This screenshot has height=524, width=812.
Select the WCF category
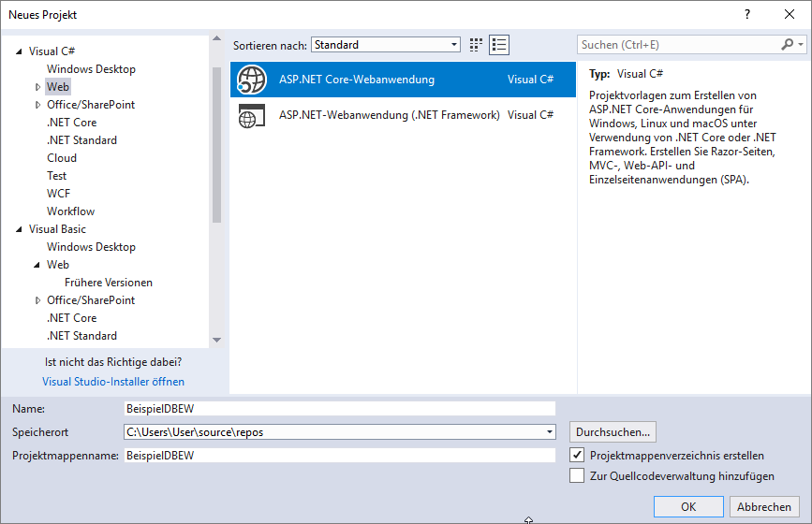click(58, 194)
